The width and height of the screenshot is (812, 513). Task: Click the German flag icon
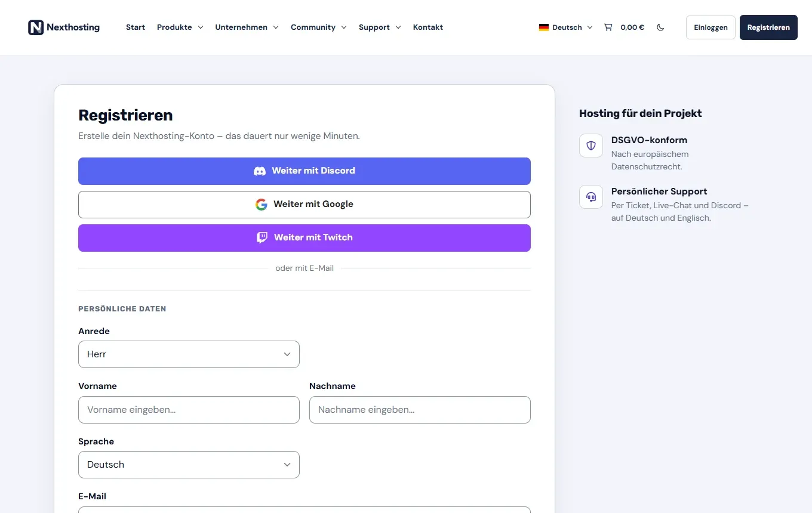click(544, 27)
